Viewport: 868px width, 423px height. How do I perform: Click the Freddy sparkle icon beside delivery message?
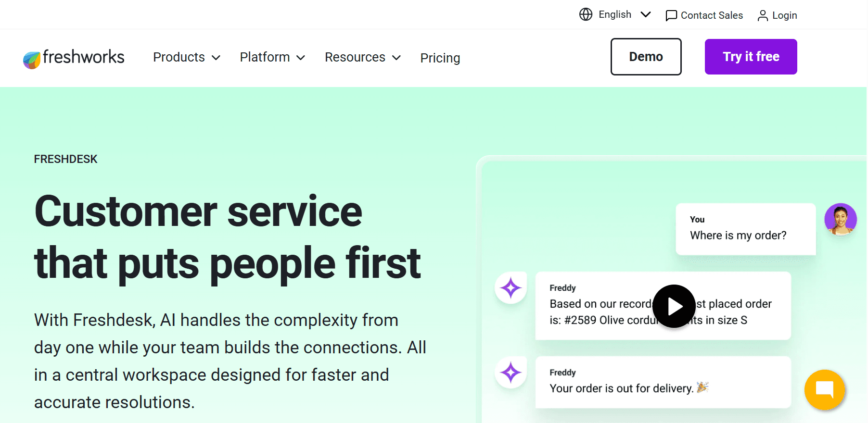point(511,373)
